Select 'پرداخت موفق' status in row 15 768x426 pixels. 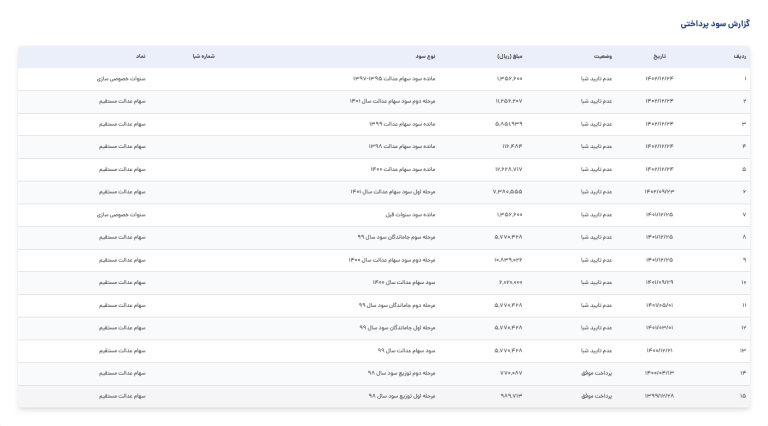597,396
